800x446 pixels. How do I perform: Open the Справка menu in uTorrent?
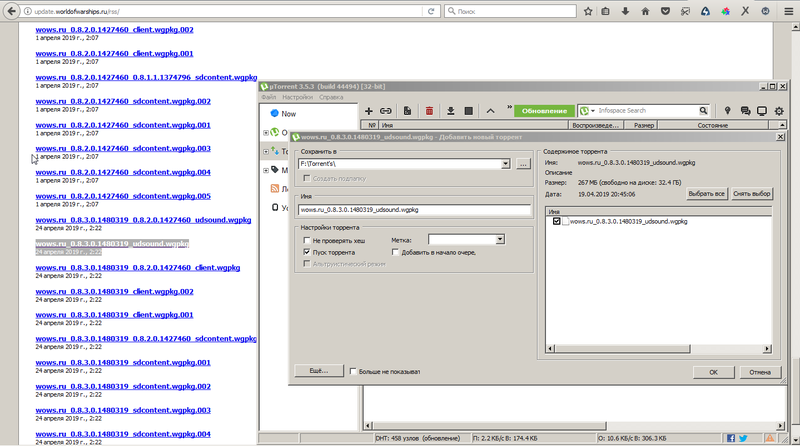click(x=331, y=97)
